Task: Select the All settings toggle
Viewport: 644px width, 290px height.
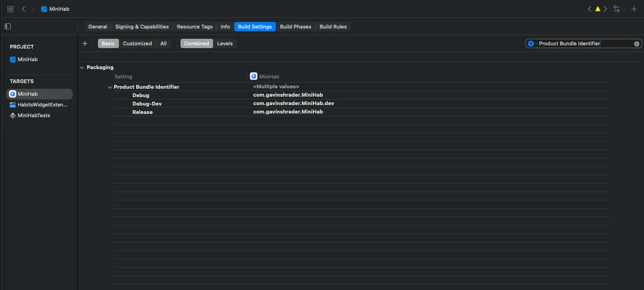Action: point(163,43)
